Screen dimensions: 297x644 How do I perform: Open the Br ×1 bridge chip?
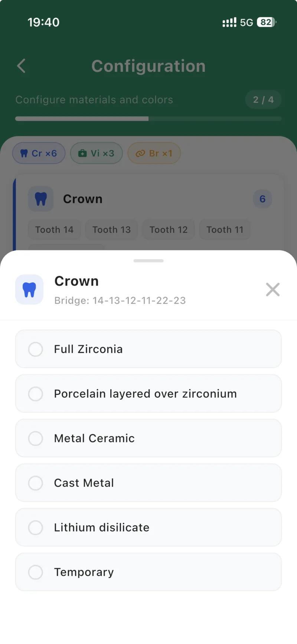[154, 153]
